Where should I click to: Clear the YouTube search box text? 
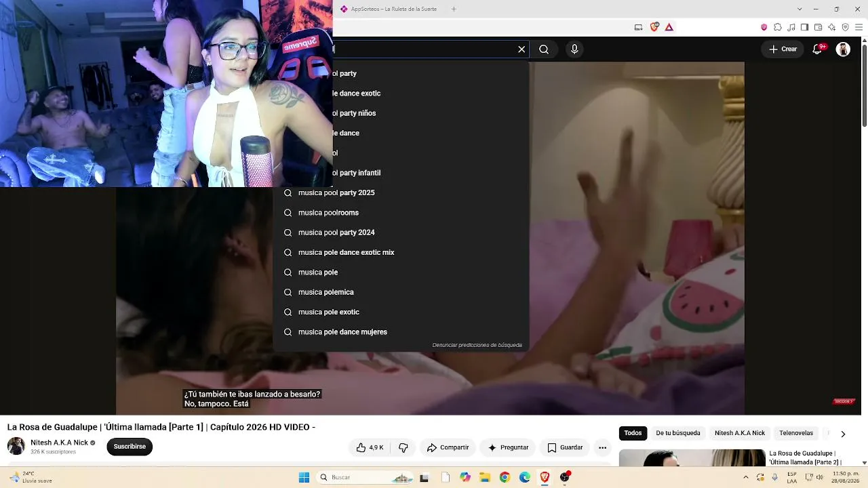click(x=521, y=49)
